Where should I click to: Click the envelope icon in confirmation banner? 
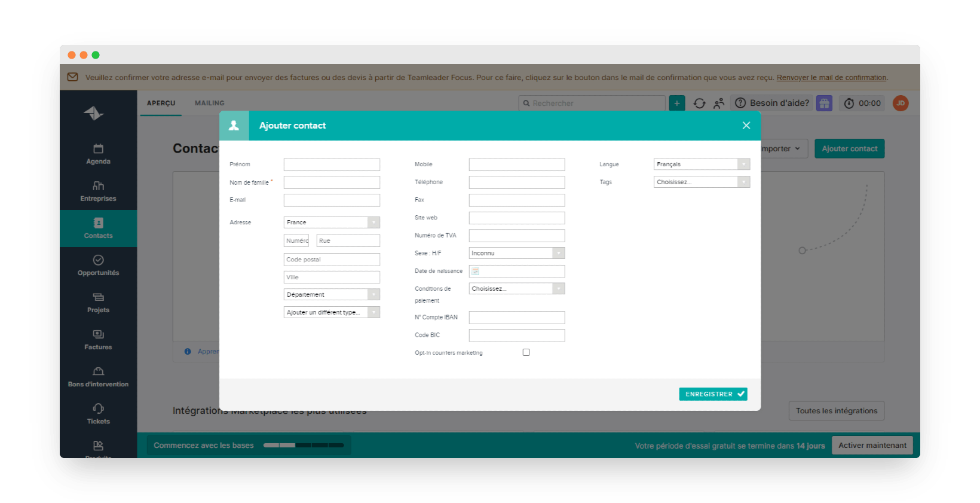point(73,77)
